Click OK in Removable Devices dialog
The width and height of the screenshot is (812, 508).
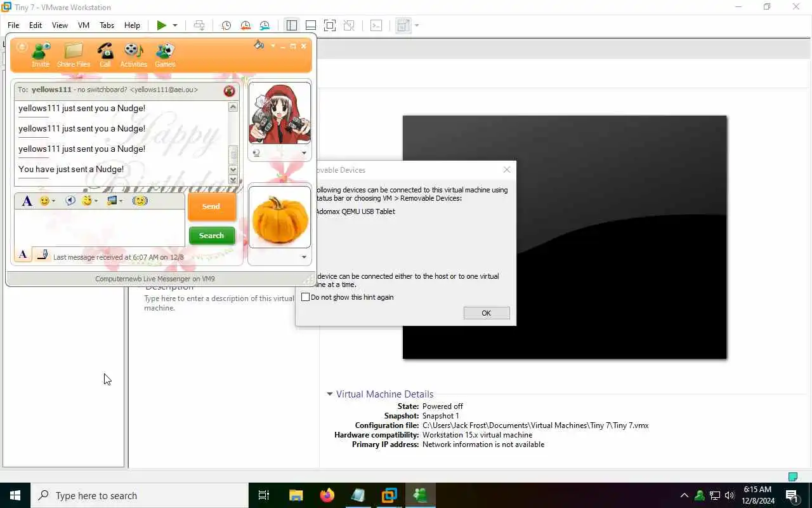487,313
